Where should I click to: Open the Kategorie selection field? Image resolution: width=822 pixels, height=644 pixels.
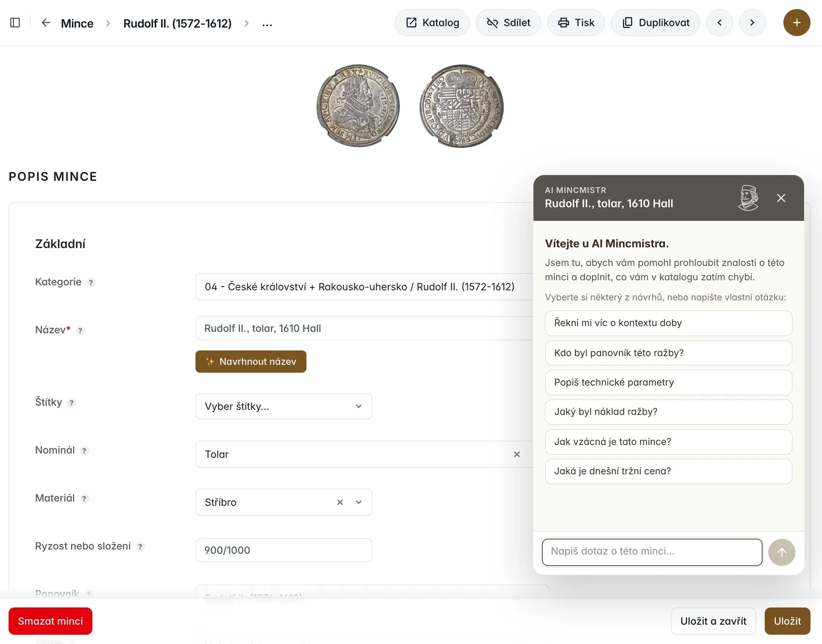pyautogui.click(x=364, y=287)
